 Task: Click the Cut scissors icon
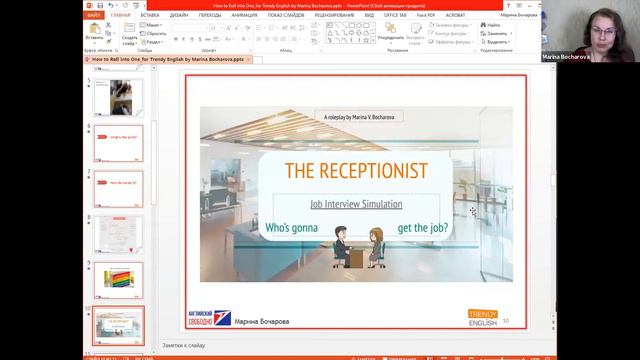tap(108, 25)
